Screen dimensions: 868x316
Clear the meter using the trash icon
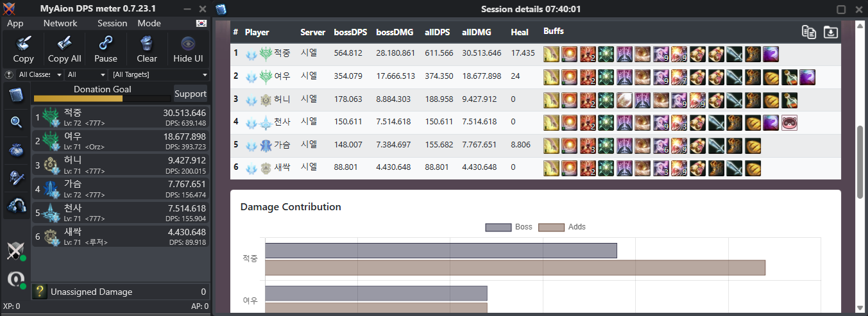point(147,49)
